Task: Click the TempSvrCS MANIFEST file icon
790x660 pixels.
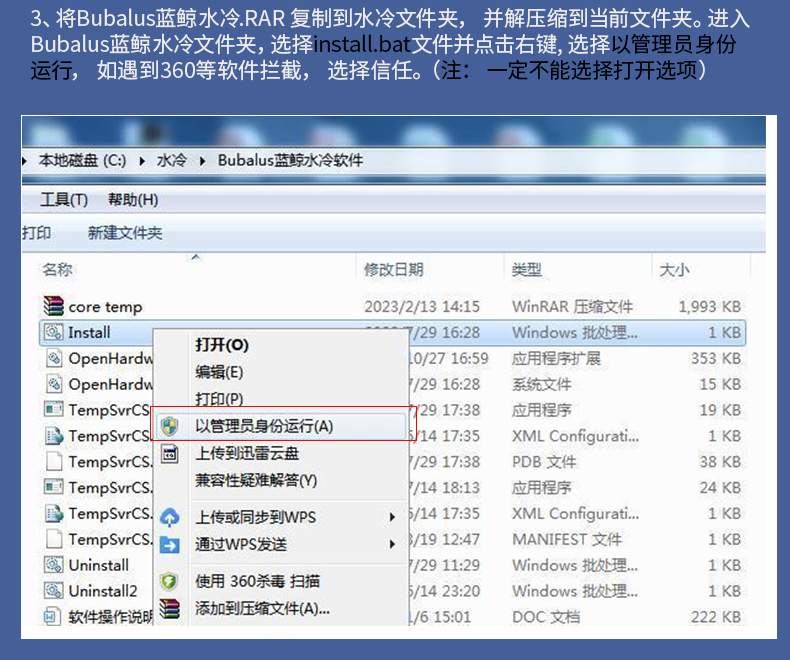Action: coord(54,539)
